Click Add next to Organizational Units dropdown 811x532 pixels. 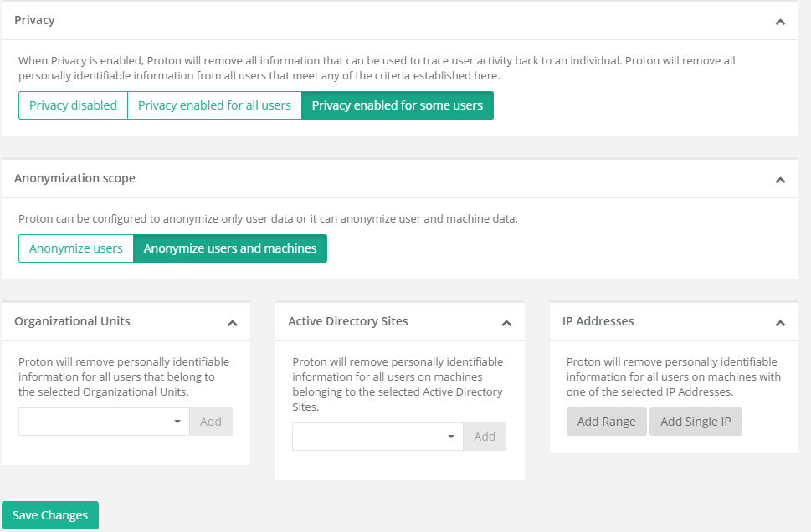[211, 422]
